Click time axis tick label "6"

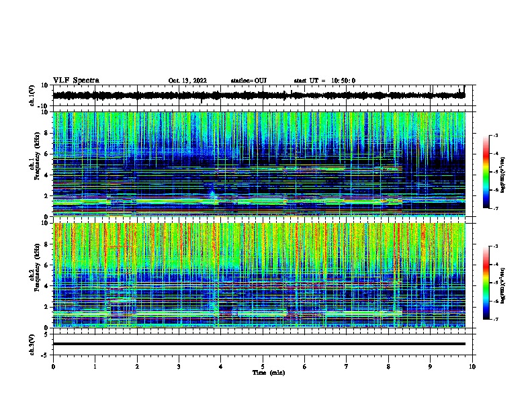[305, 367]
